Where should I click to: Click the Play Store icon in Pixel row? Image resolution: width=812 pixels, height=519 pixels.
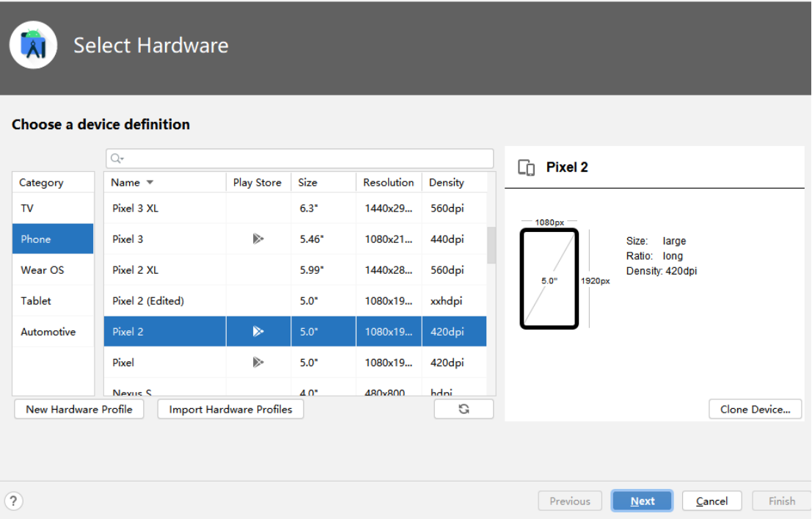click(258, 363)
